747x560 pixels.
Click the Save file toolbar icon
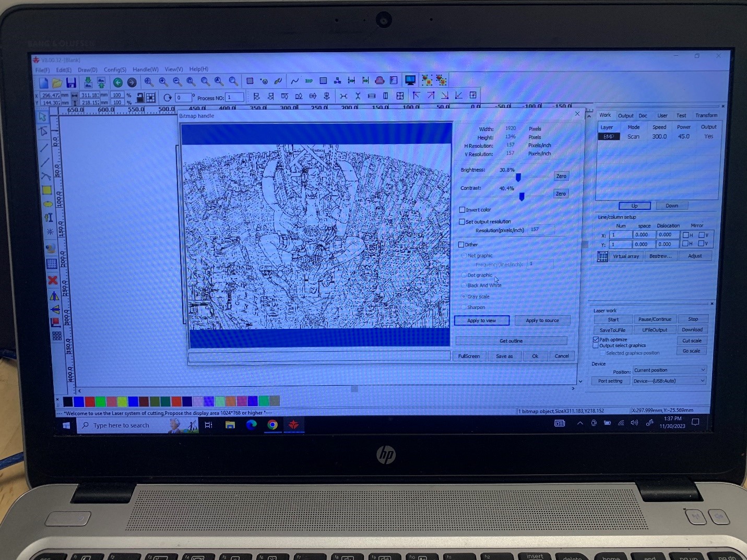[72, 82]
